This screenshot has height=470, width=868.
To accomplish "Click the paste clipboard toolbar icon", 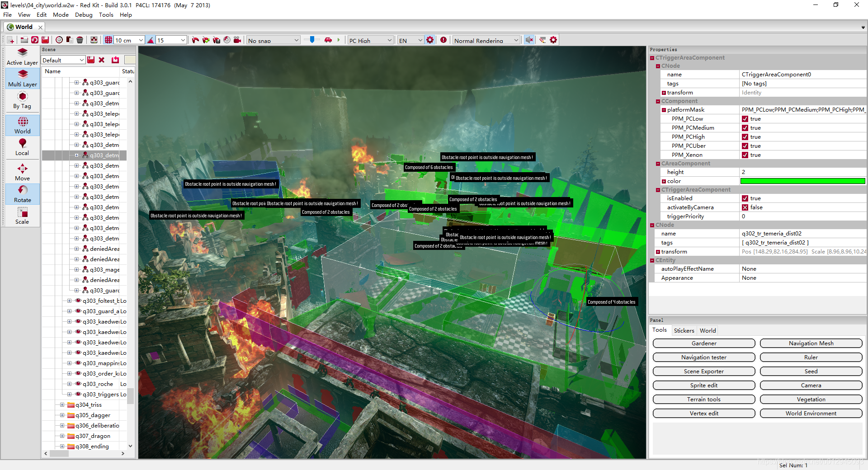I will point(69,40).
